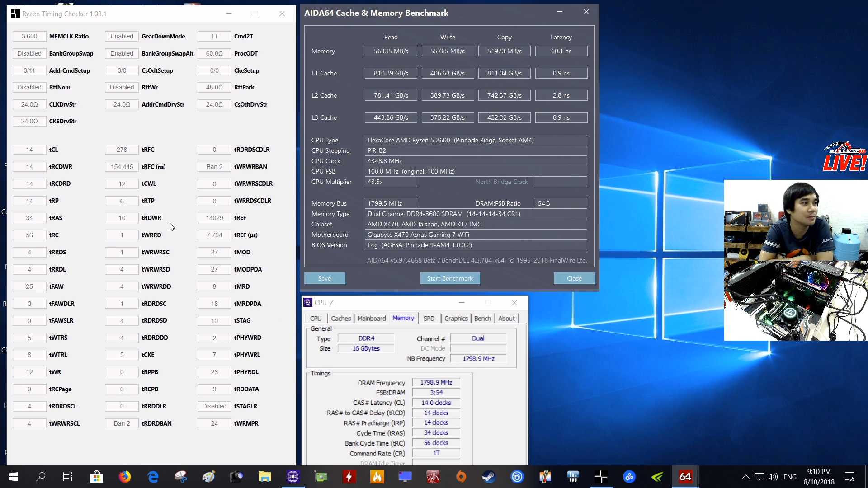The image size is (868, 488).
Task: Click the NVIDIA taskbar icon
Action: [657, 477]
